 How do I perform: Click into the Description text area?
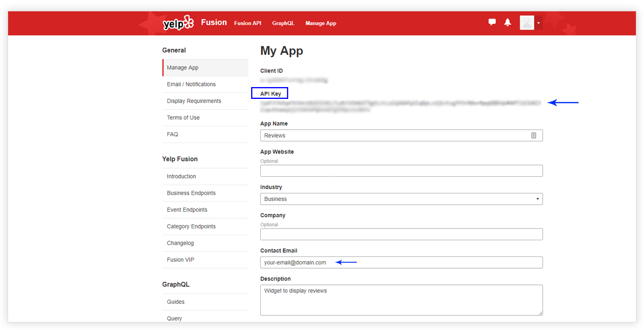pos(401,300)
